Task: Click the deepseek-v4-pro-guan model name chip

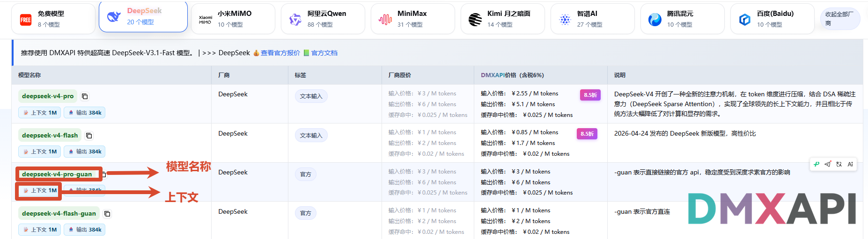Action: (57, 174)
